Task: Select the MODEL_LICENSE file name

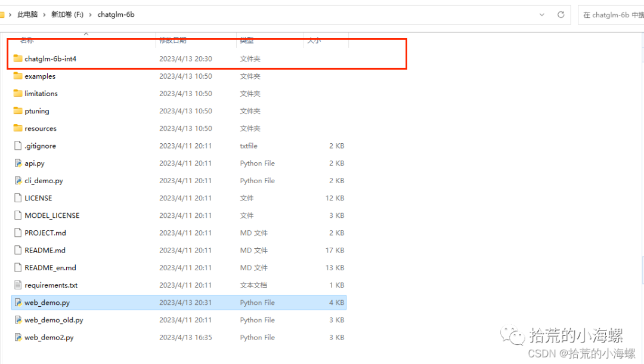Action: [x=52, y=215]
